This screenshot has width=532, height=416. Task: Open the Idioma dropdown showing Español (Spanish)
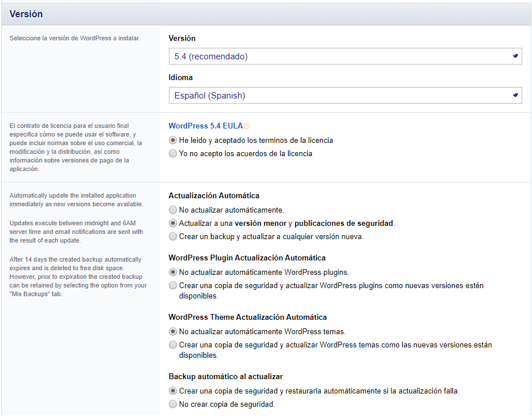click(x=345, y=96)
